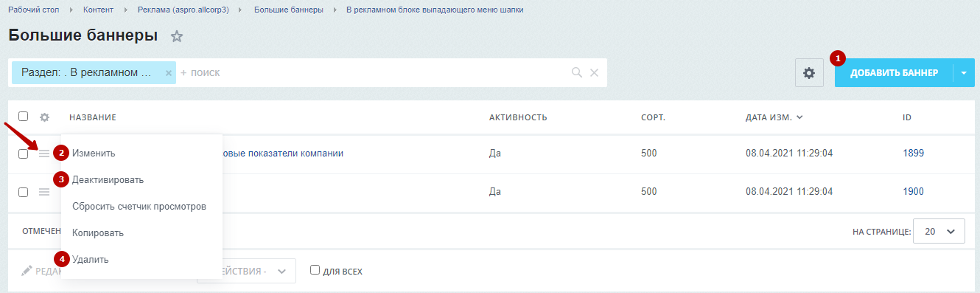Open ID link 1899
Viewport: 980px width, 293px height.
913,154
